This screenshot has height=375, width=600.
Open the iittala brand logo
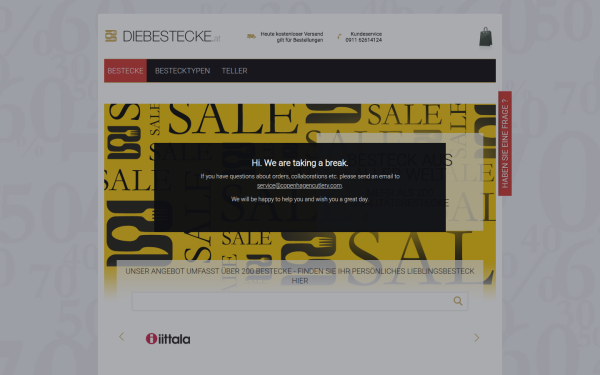pos(168,339)
